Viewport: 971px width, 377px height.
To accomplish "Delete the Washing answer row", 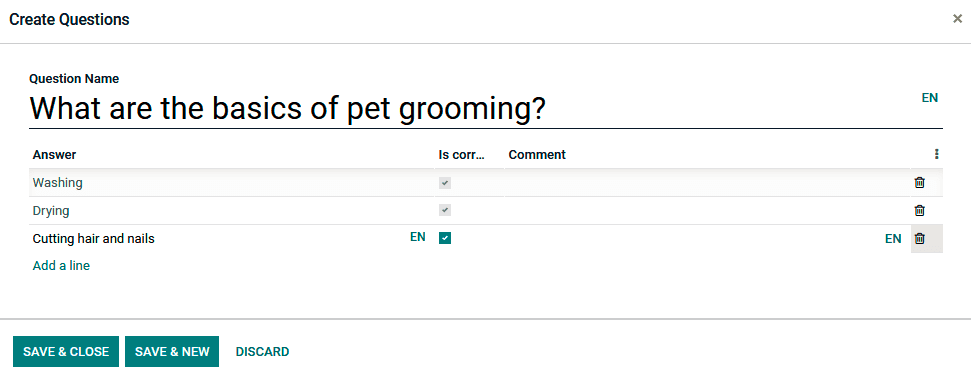I will (920, 183).
